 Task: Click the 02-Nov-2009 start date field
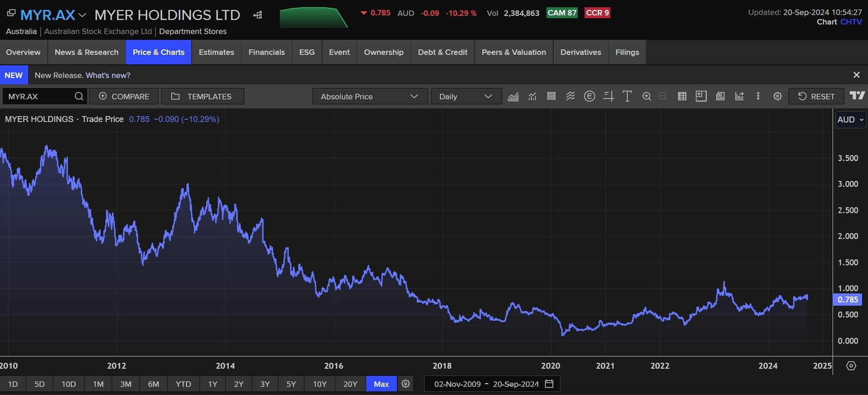coord(457,384)
